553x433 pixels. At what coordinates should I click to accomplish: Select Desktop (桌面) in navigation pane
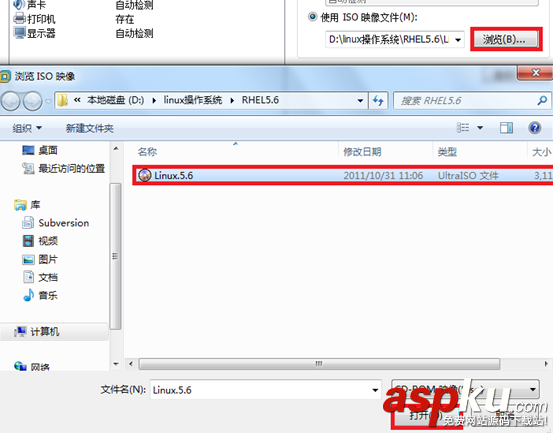pos(40,150)
